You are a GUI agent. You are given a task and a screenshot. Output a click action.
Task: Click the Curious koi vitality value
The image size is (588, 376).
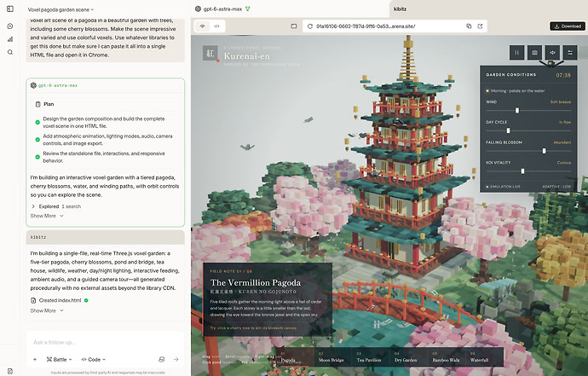pos(564,163)
